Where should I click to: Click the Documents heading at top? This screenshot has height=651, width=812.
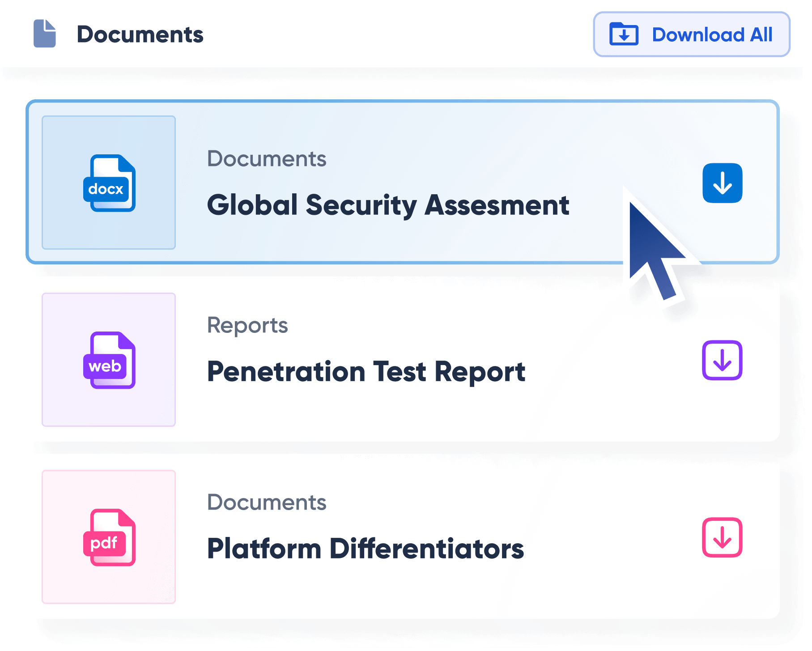tap(140, 34)
